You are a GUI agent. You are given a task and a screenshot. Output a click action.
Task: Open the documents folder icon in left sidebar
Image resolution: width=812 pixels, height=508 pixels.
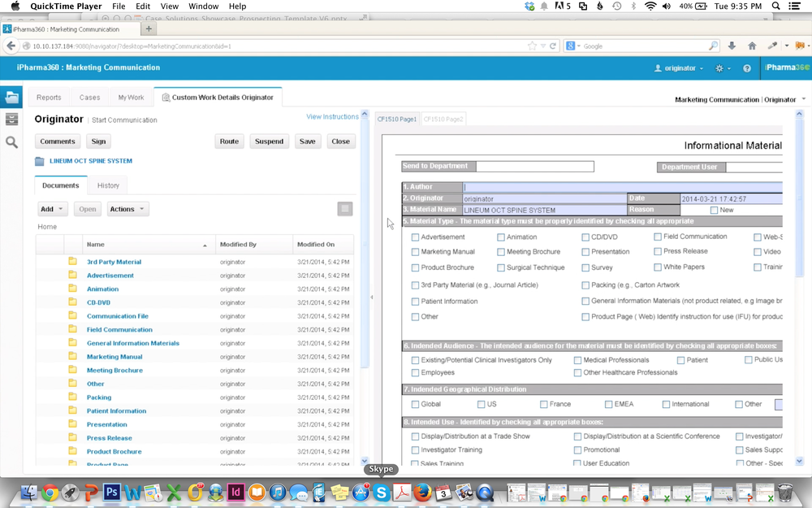pos(11,97)
